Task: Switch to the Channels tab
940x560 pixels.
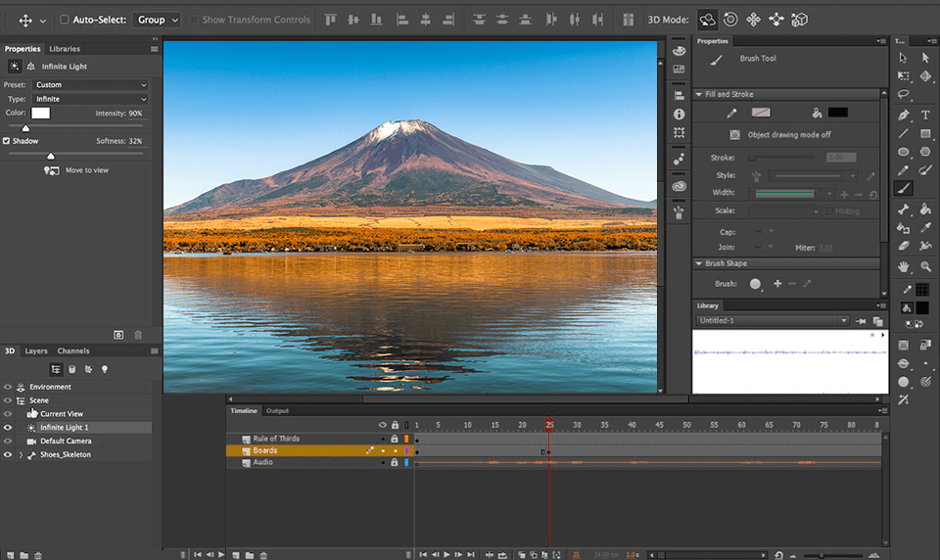Action: click(73, 350)
